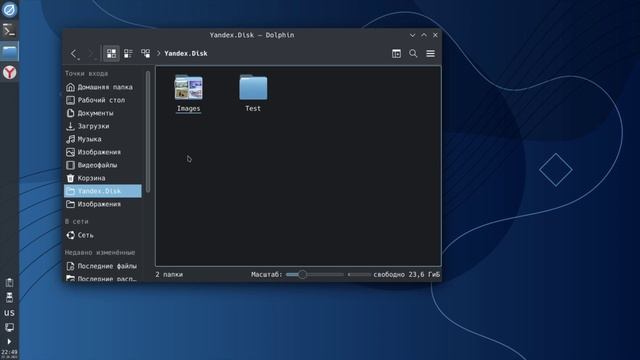This screenshot has height=360, width=640.
Task: Click the download arrow icon beside Загрузки
Action: pos(70,126)
